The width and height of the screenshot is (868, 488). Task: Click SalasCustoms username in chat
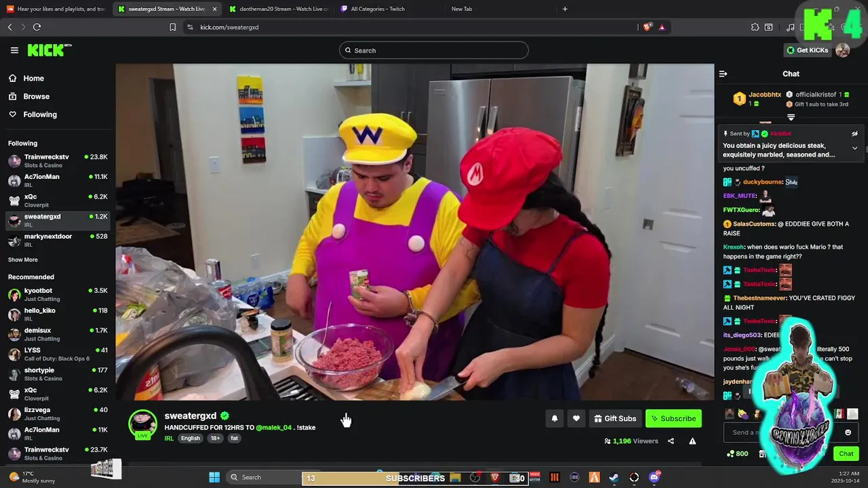(754, 224)
